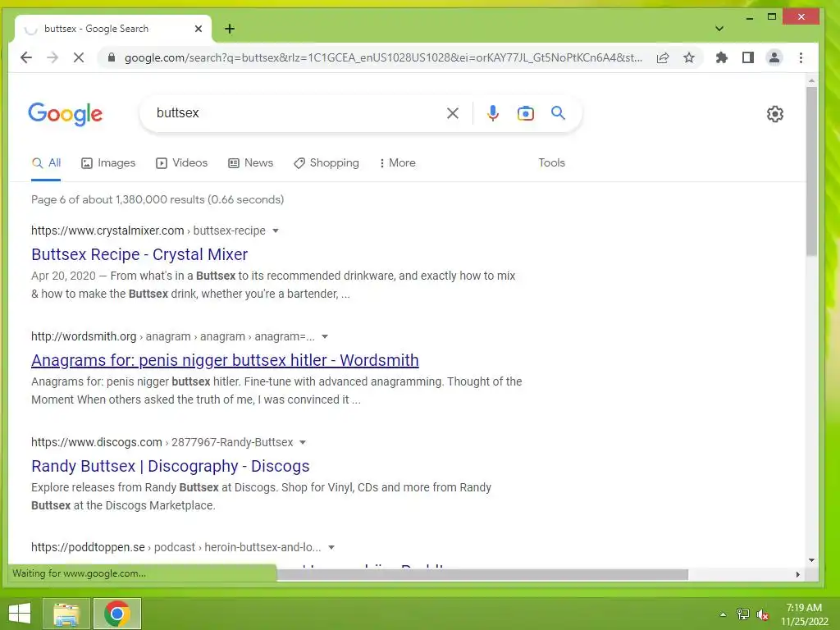
Task: Expand crystalmixer.com result options arrow
Action: pyautogui.click(x=276, y=231)
